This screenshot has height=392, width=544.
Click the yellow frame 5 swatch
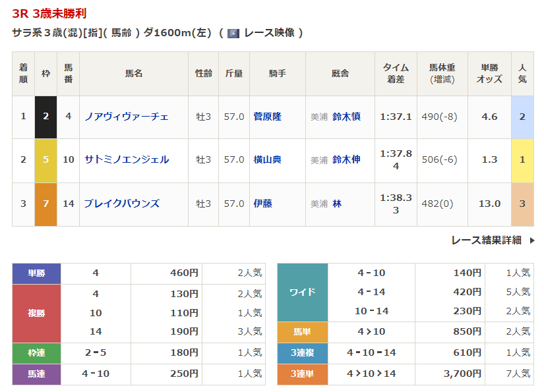pos(45,160)
